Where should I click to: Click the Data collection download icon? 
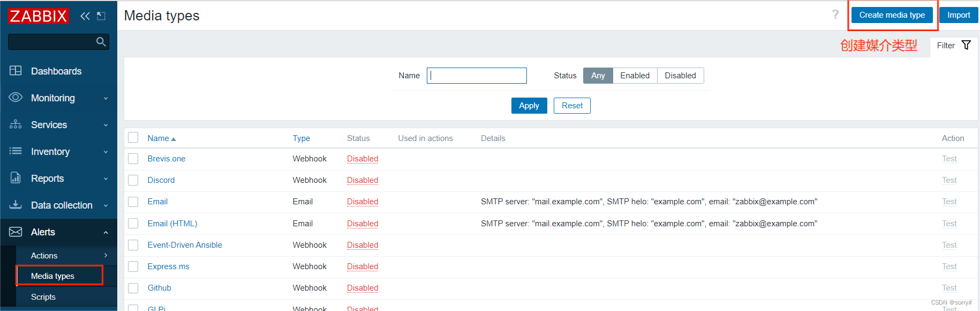tap(16, 205)
